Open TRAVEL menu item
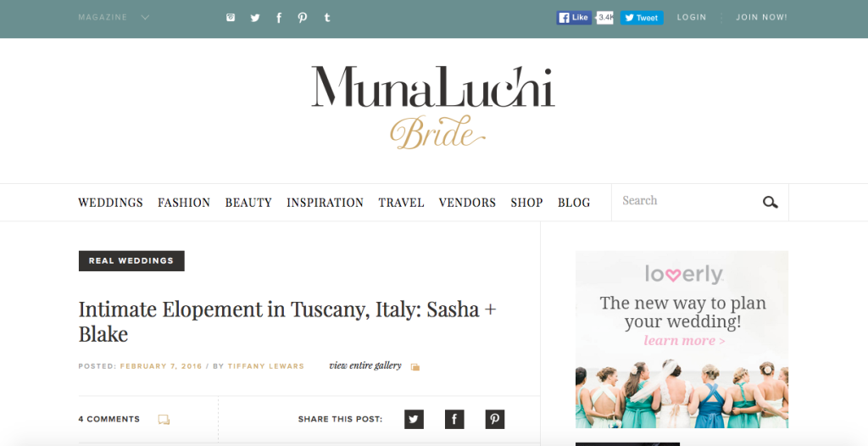Image resolution: width=868 pixels, height=446 pixels. click(401, 203)
